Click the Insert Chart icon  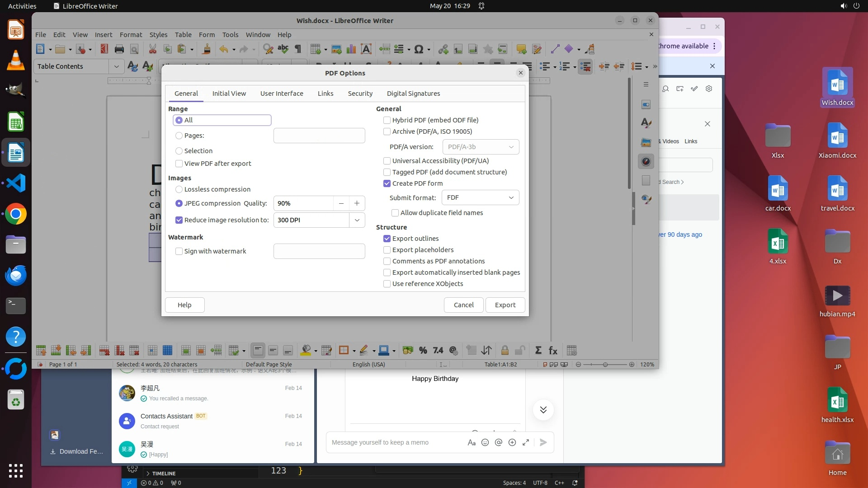coord(351,49)
